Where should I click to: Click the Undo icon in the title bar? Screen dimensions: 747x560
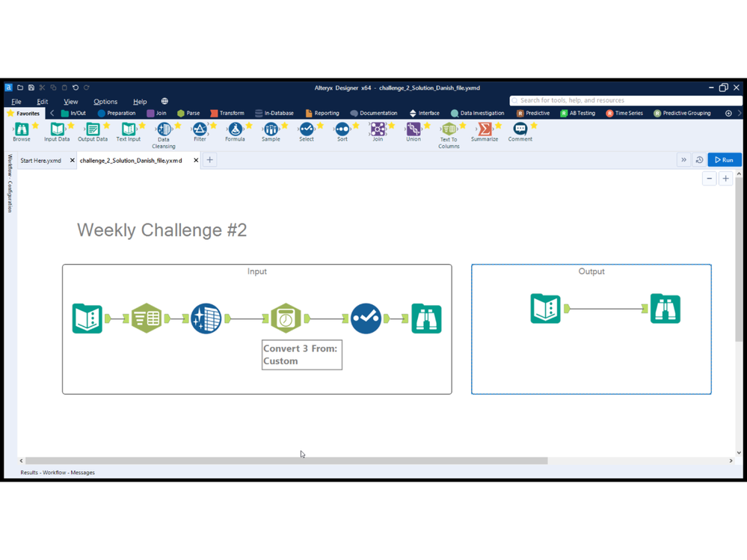[76, 87]
